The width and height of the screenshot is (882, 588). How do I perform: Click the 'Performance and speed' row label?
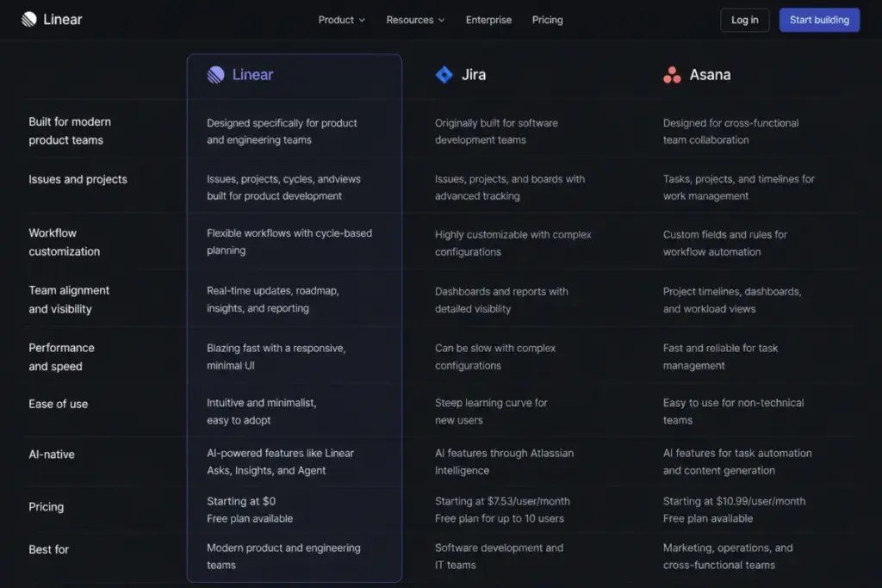(x=61, y=357)
